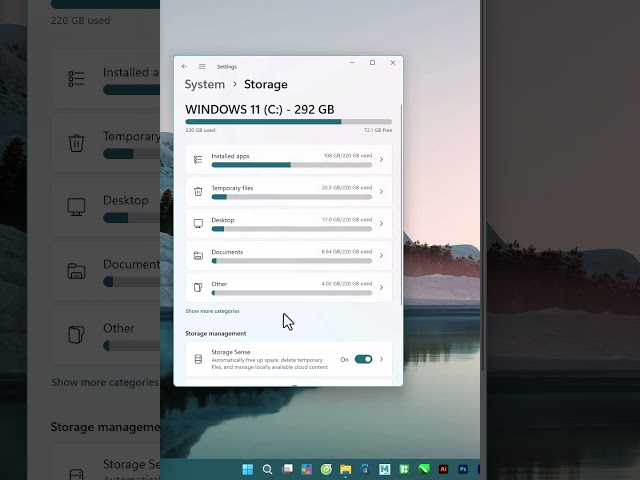This screenshot has width=640, height=480.
Task: Open Storage Sense settings chevron
Action: (381, 359)
